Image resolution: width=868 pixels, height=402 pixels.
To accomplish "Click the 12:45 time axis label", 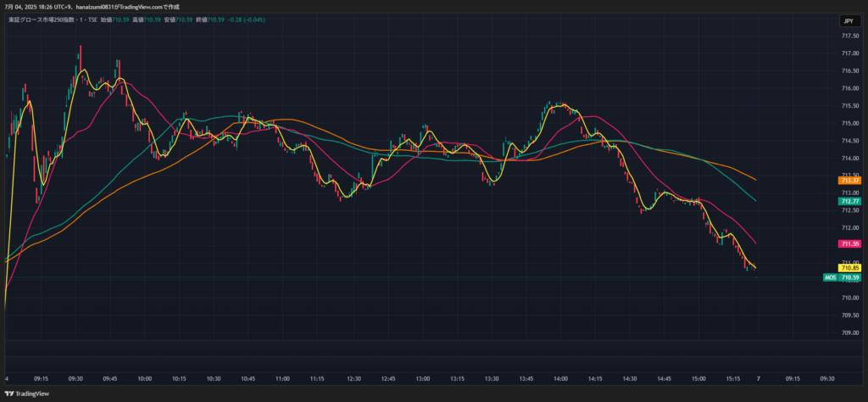I will coord(388,379).
